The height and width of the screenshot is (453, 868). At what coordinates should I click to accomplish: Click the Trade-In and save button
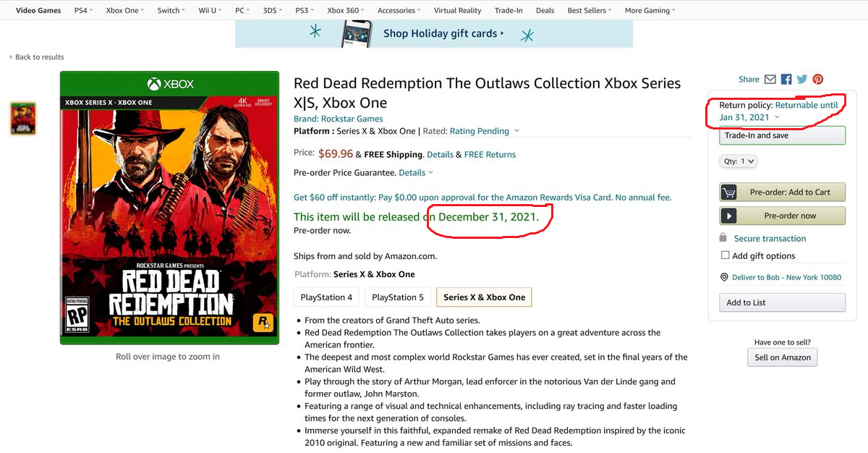point(782,135)
